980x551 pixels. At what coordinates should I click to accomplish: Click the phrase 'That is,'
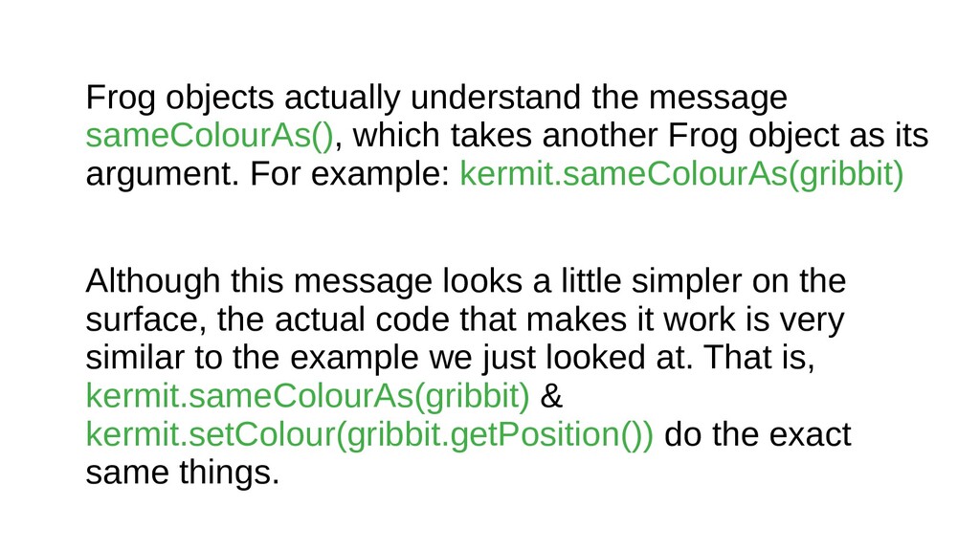[x=759, y=358]
